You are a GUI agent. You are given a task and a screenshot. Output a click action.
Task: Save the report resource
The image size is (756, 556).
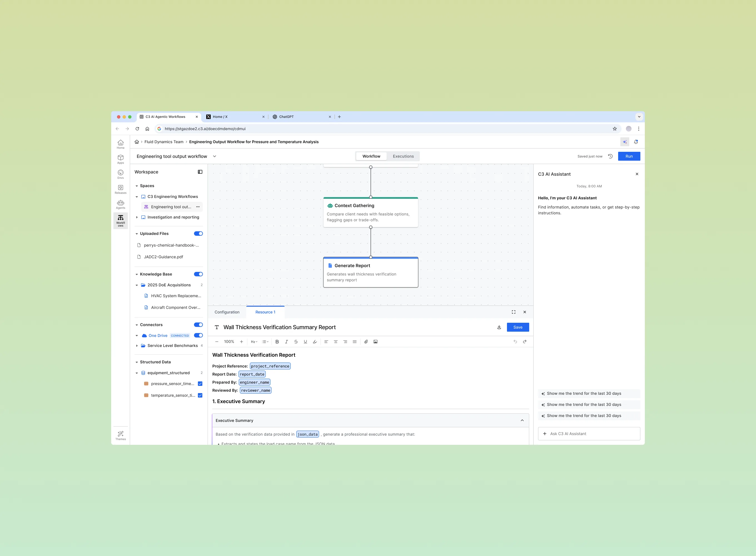pyautogui.click(x=518, y=327)
